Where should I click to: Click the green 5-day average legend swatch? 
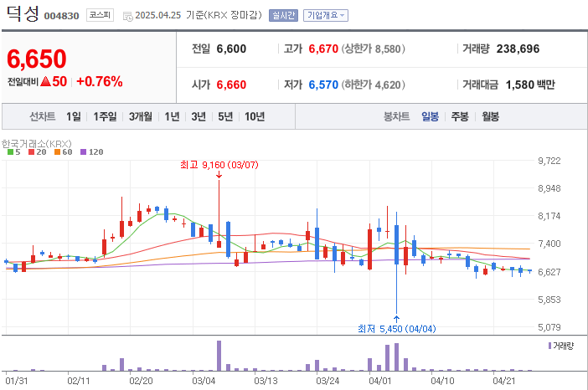point(11,151)
